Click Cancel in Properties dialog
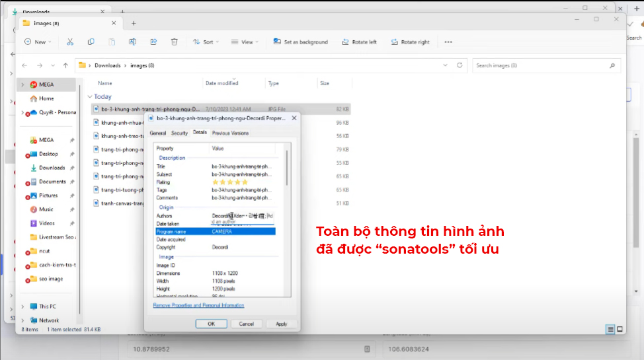Image resolution: width=644 pixels, height=360 pixels. (x=247, y=324)
